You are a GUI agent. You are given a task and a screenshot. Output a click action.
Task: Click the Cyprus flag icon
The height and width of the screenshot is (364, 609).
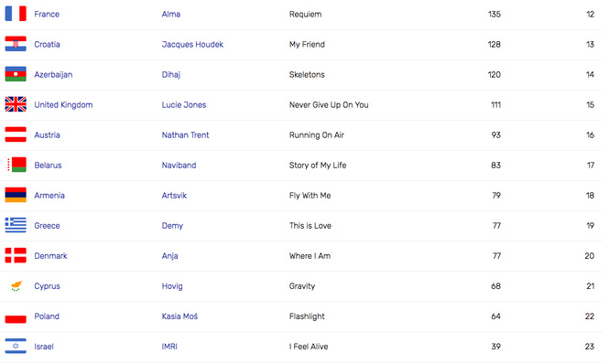point(16,286)
